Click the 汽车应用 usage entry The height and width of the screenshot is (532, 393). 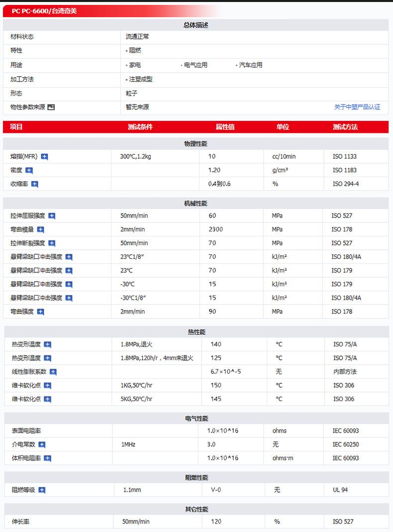(251, 65)
